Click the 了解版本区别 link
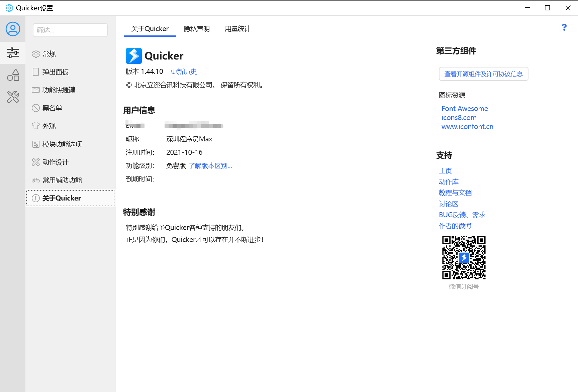The image size is (578, 392). [210, 166]
